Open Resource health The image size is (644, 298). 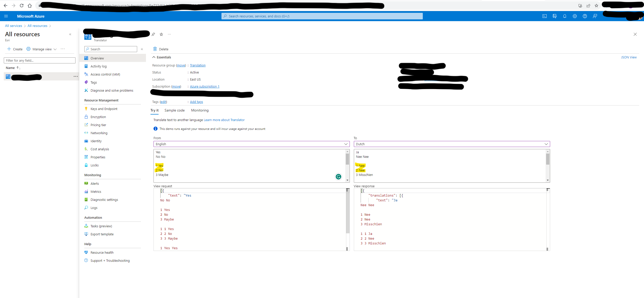click(x=102, y=252)
